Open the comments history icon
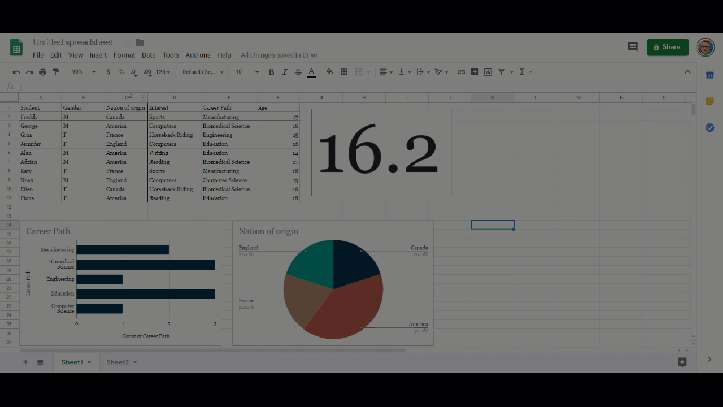 [x=632, y=47]
